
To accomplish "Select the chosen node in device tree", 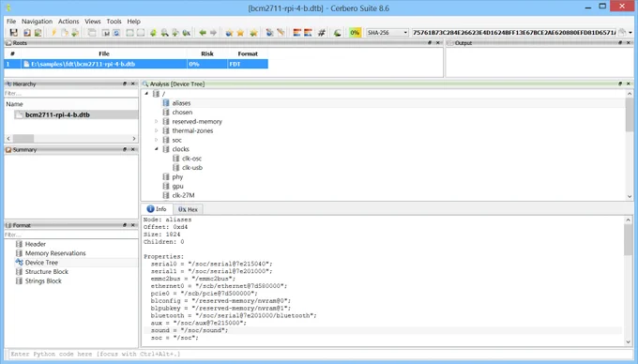I will (x=182, y=113).
